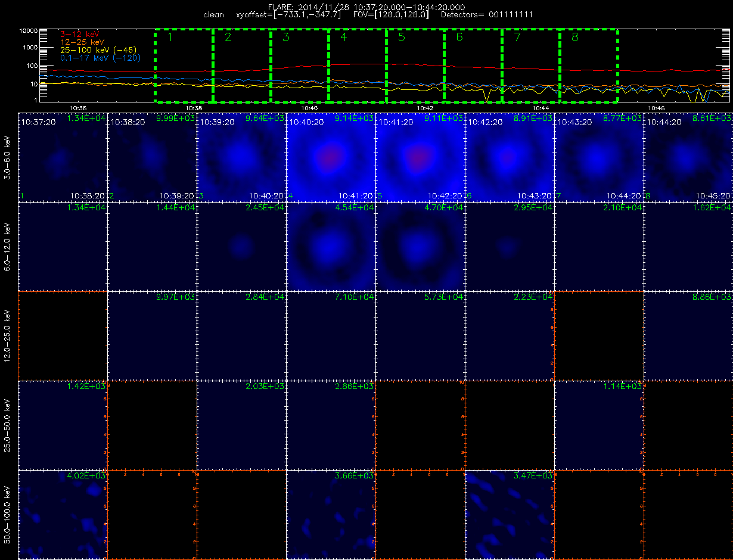The height and width of the screenshot is (560, 733).
Task: Click the 8.91E+03 peak value
Action: click(x=533, y=119)
